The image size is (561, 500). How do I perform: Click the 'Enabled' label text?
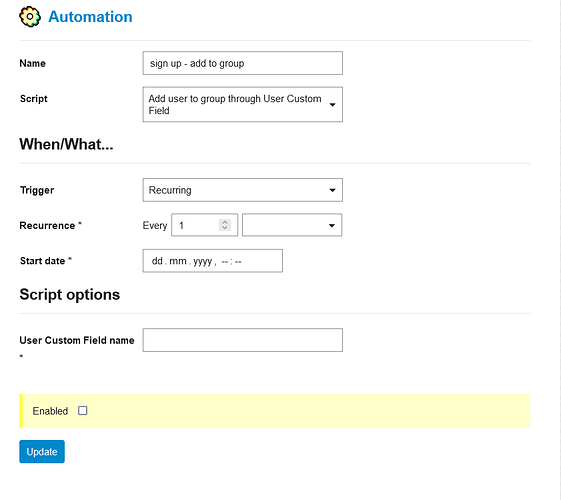[50, 411]
